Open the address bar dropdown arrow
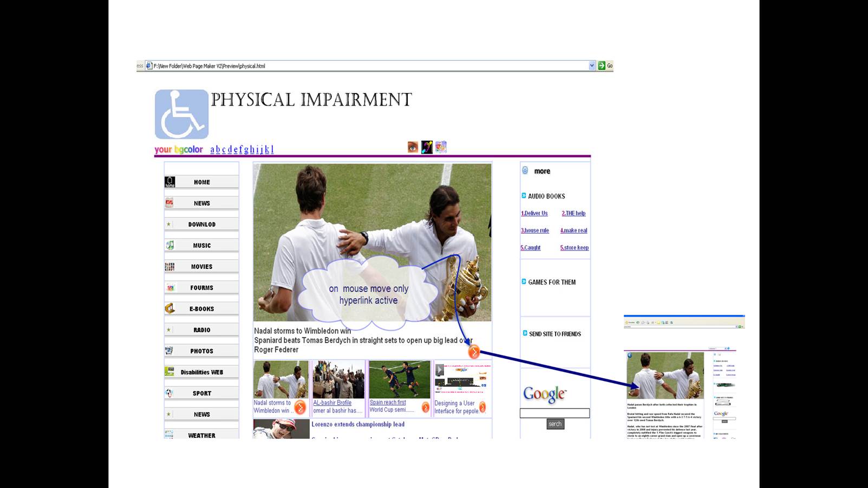Image resolution: width=868 pixels, height=488 pixels. (591, 66)
